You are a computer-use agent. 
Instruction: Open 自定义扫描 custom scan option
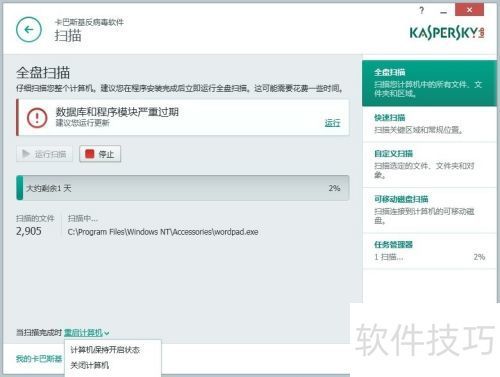429,165
